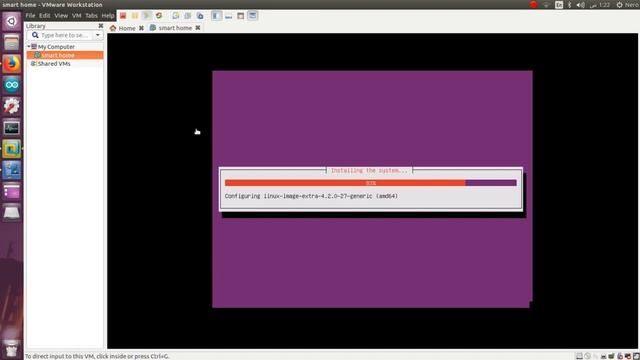The width and height of the screenshot is (640, 360).
Task: Click the restart VM toolbar icon
Action: click(159, 16)
